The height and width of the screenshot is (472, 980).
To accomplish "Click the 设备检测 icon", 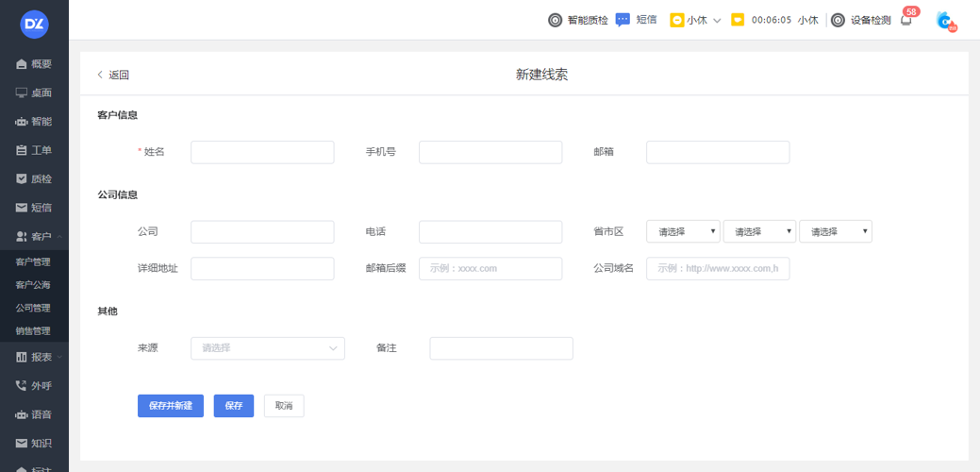I will [838, 20].
